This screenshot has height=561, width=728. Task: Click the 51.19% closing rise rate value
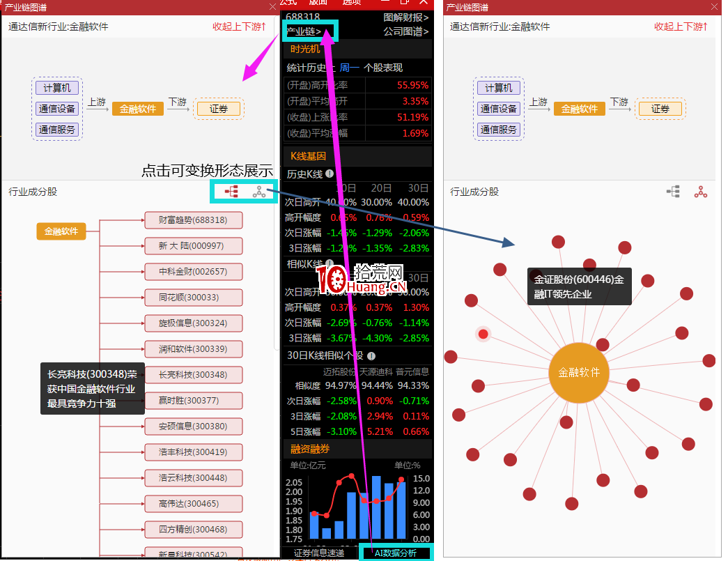point(412,117)
